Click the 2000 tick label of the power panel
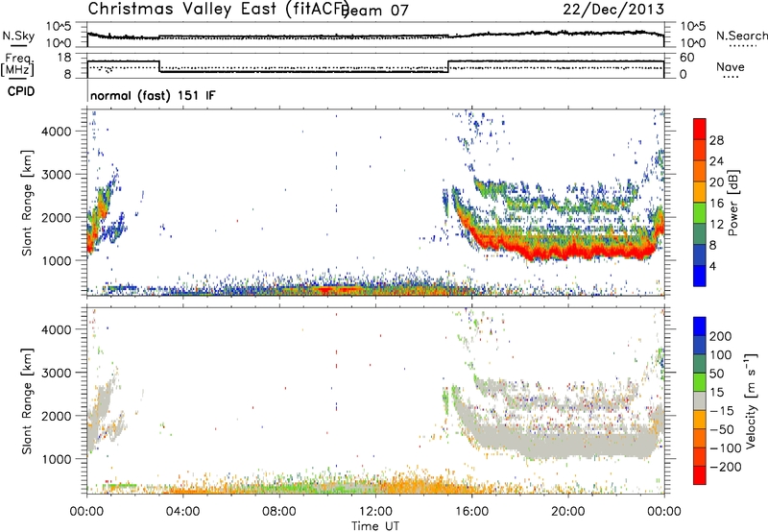This screenshot has height=532, width=768. point(57,218)
